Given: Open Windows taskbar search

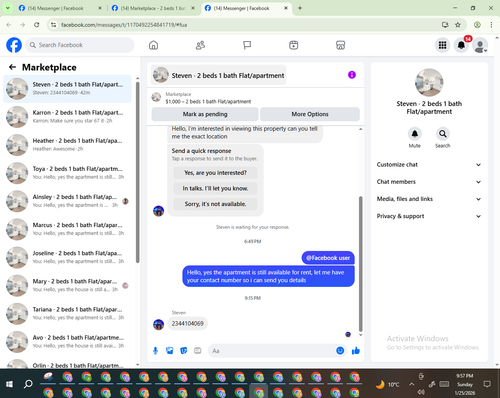Looking at the screenshot, I should tap(28, 384).
